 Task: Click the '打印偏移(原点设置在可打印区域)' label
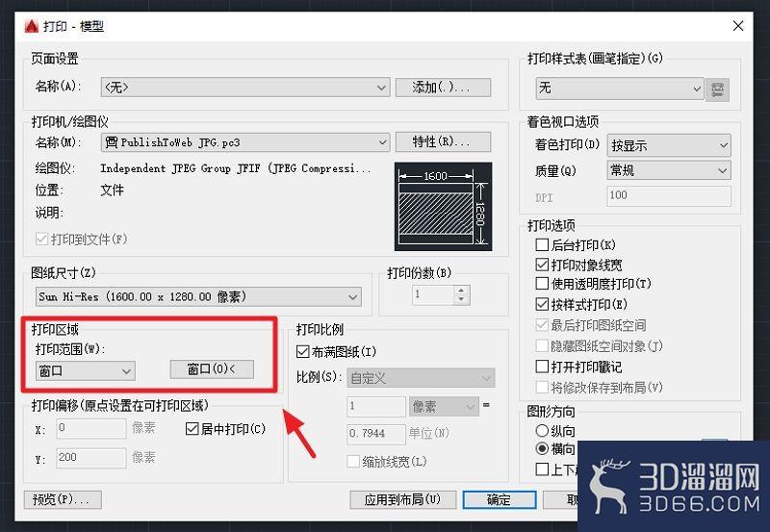119,405
